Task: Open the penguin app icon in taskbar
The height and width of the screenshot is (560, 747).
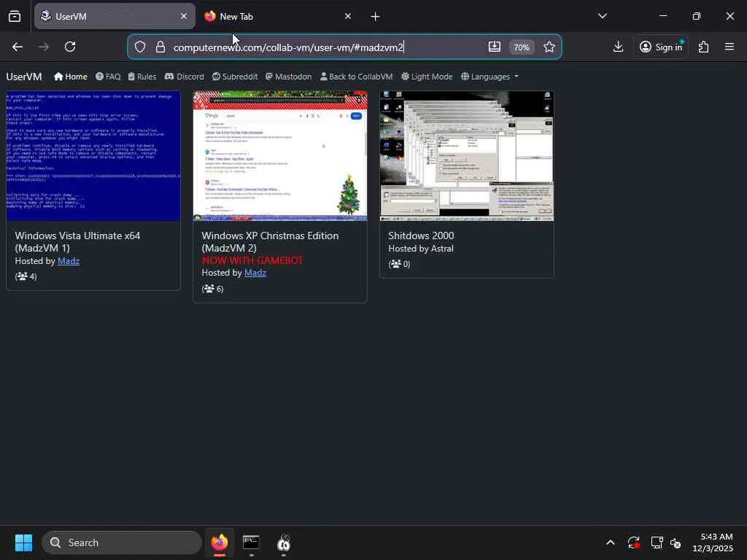Action: (x=284, y=542)
